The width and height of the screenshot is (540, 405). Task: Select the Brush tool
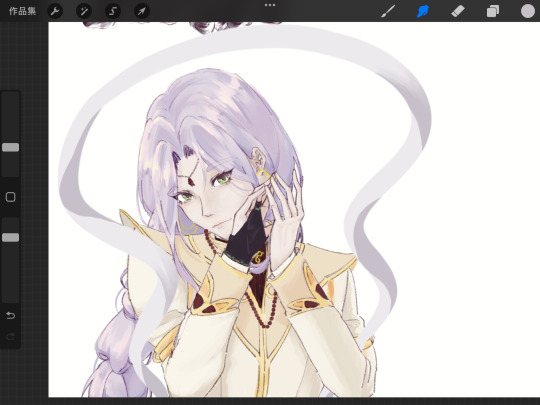388,11
